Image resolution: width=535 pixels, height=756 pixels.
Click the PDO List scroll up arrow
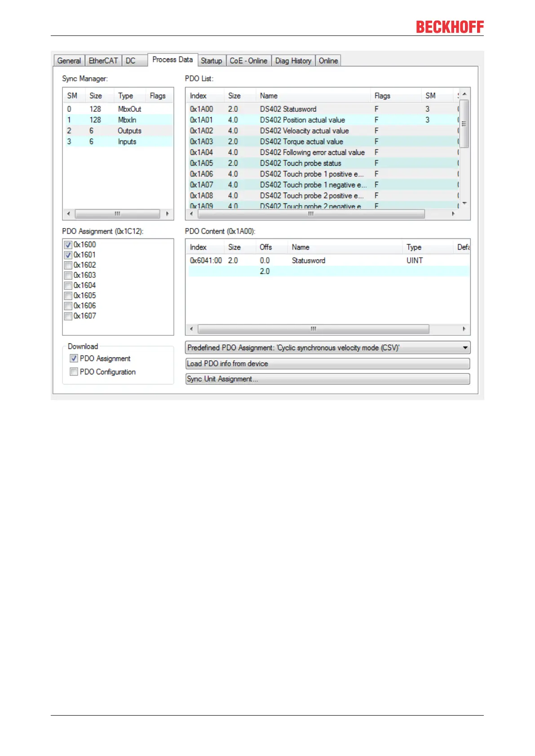pyautogui.click(x=464, y=94)
